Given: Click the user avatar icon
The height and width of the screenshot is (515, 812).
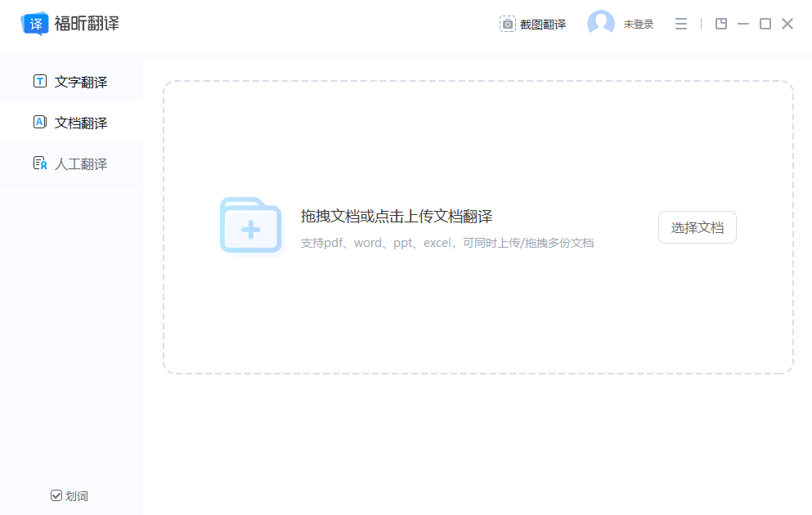Looking at the screenshot, I should (x=600, y=24).
